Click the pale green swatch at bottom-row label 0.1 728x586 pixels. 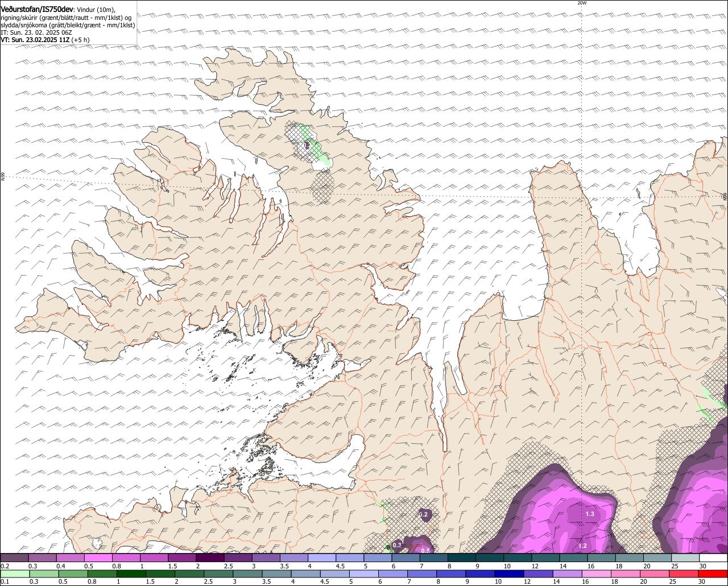pyautogui.click(x=14, y=574)
